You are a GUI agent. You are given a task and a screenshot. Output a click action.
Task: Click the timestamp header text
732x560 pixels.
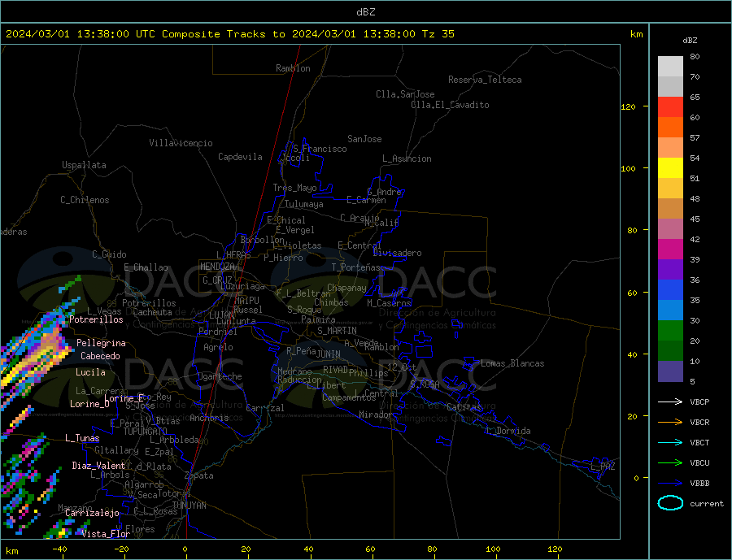[229, 34]
